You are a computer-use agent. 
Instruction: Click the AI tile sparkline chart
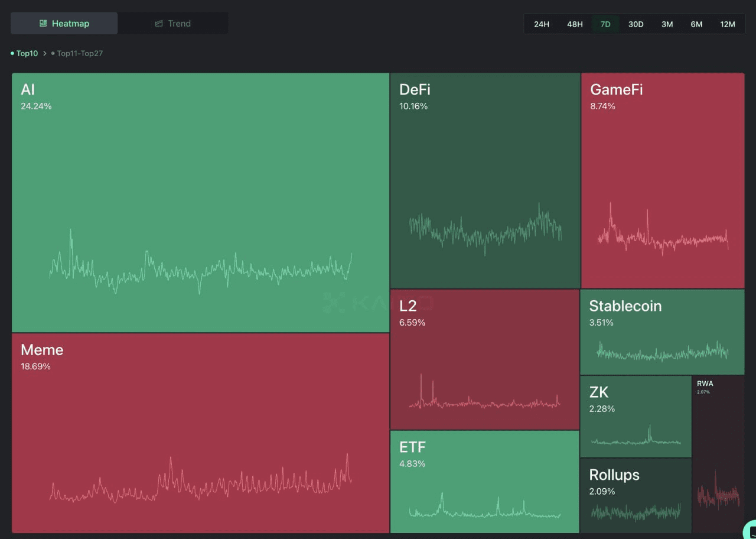click(201, 261)
